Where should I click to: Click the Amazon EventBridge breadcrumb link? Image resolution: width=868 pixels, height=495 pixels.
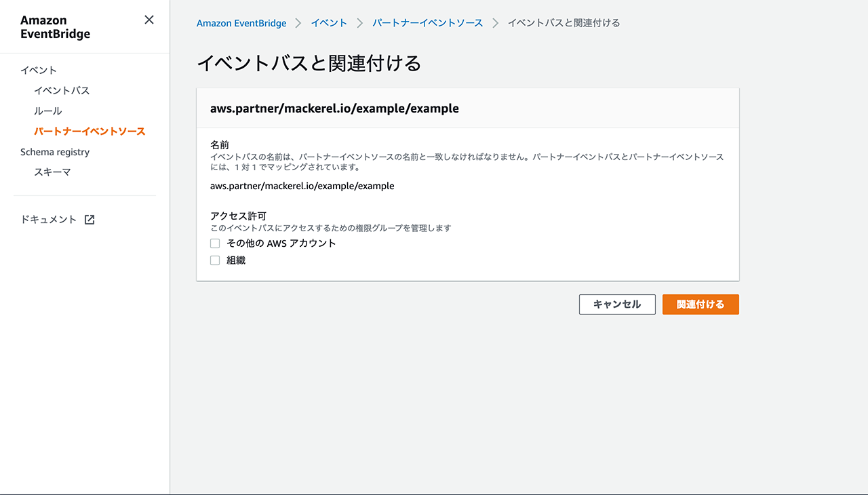pos(241,23)
